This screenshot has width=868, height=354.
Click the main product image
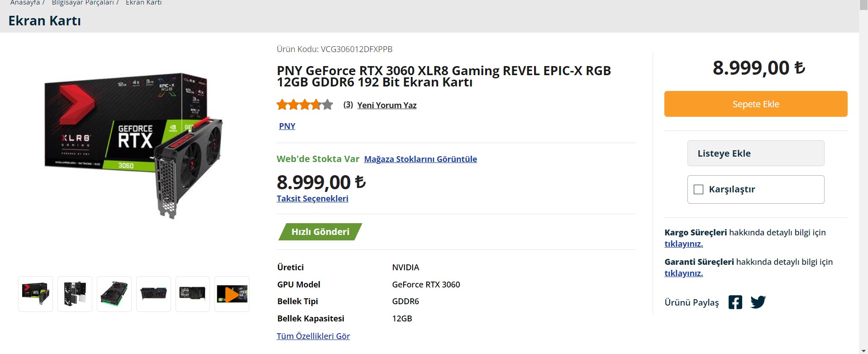click(134, 146)
